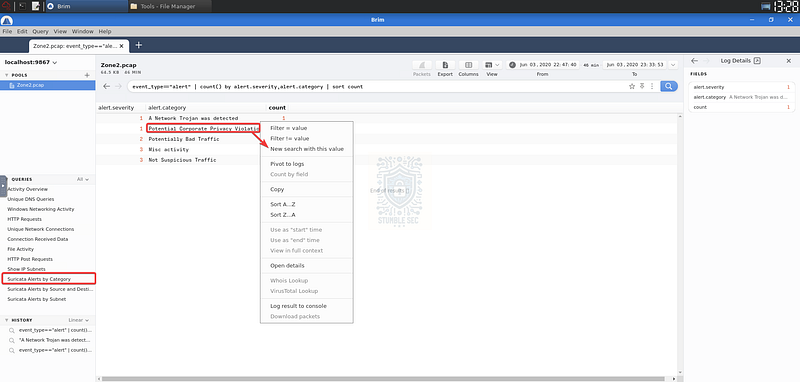Edit the To date Jun 03, 2020 23:33:53
This screenshot has height=382, width=800.
point(635,65)
